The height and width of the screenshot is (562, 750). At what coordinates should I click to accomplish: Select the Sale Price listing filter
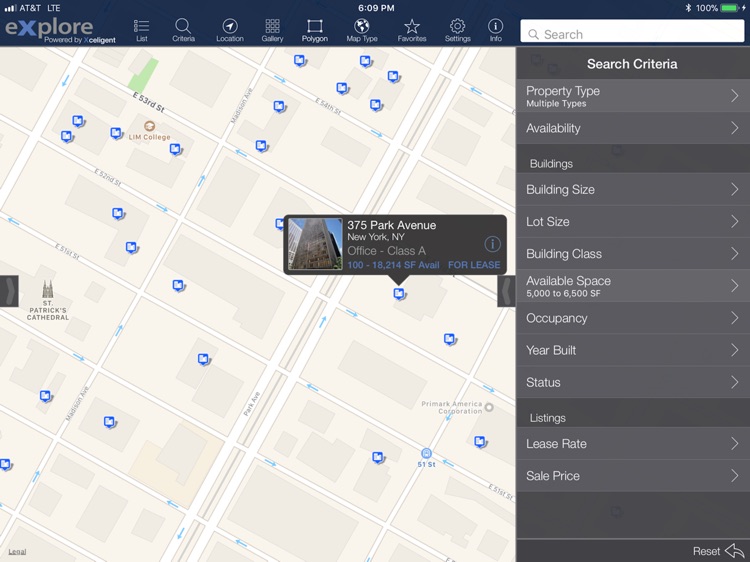[x=632, y=476]
